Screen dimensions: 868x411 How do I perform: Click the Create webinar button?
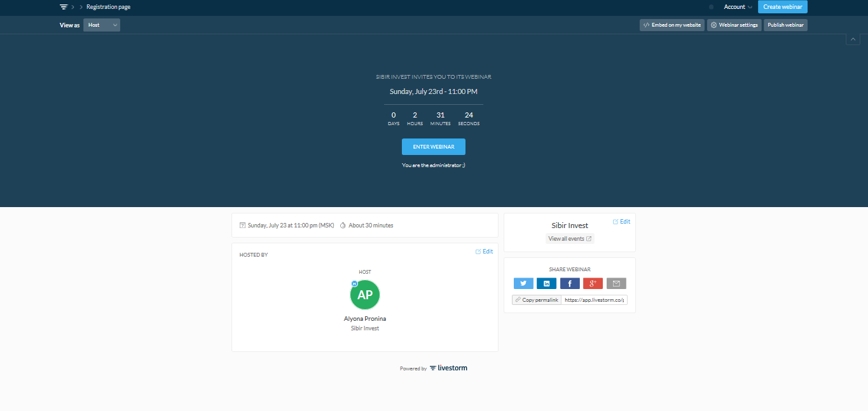(x=783, y=7)
